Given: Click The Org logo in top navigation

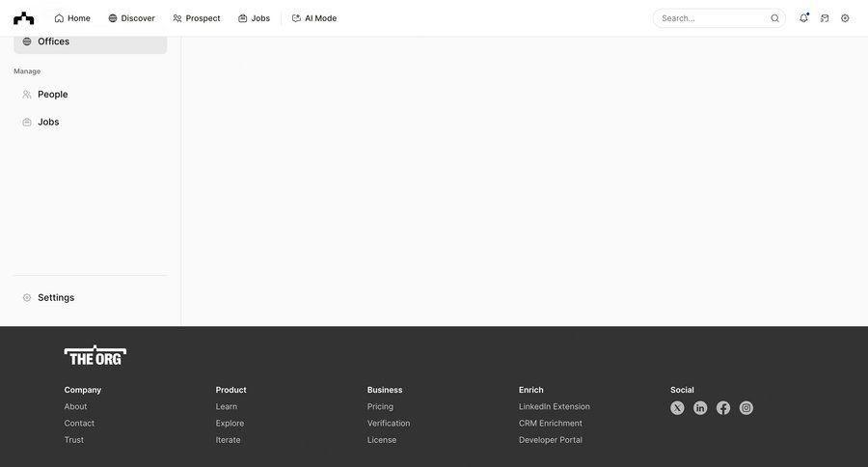Looking at the screenshot, I should [x=24, y=18].
